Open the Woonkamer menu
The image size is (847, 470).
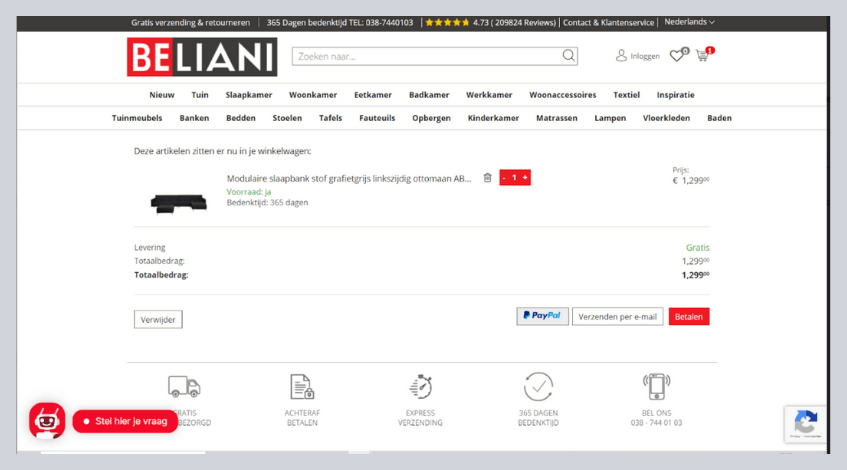[311, 95]
